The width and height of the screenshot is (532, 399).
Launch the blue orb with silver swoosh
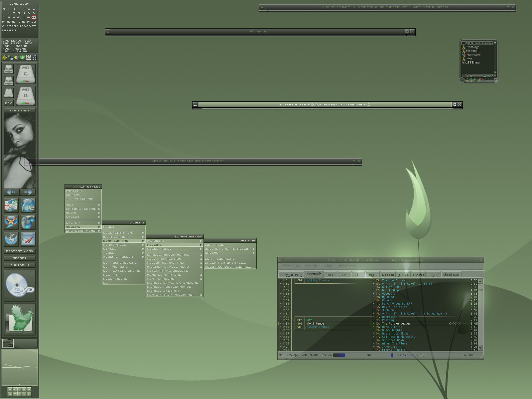28,222
